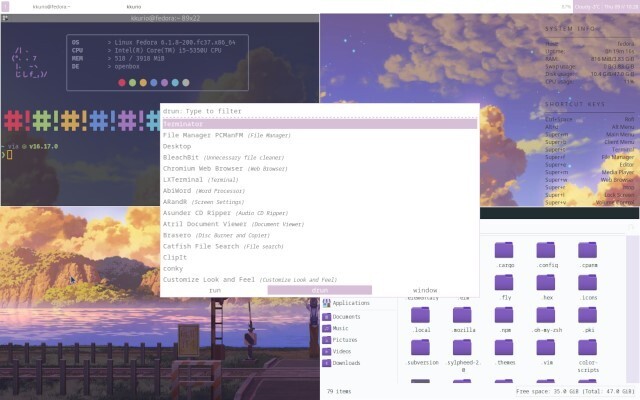Click the terminal window title bar icon
The image size is (640, 400).
[5, 18]
